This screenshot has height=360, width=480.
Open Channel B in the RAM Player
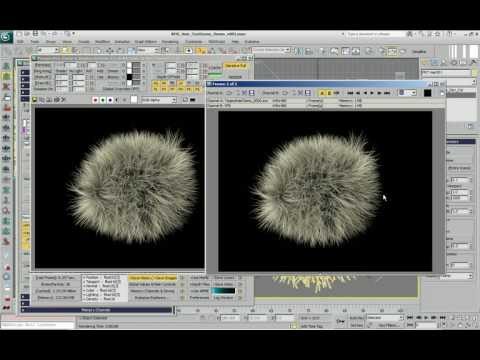coord(285,93)
